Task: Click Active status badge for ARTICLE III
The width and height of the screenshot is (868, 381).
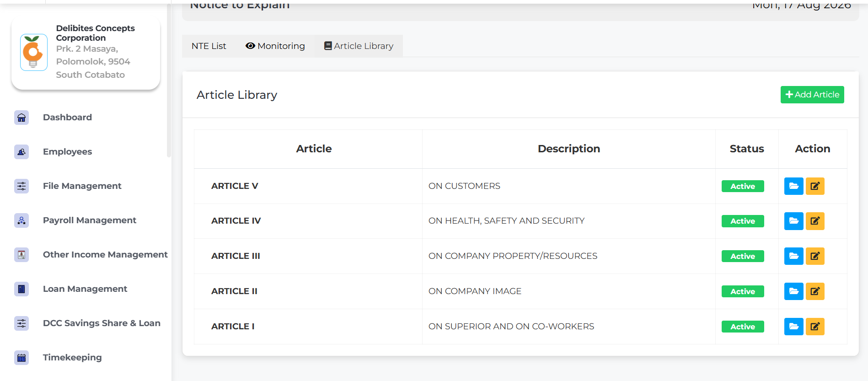Action: pos(743,256)
